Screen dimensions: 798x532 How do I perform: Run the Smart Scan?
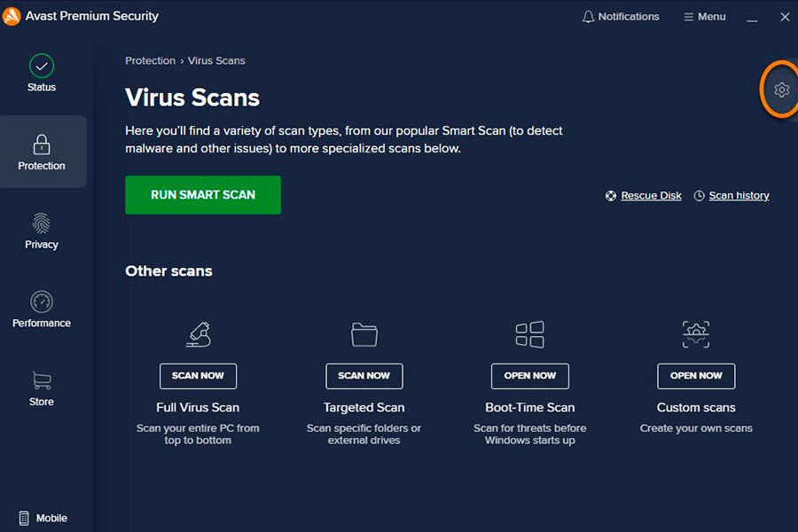click(203, 195)
